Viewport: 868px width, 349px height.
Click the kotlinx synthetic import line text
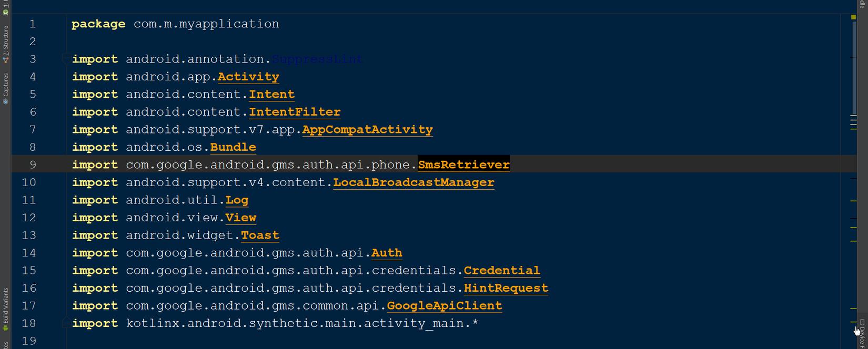coord(301,323)
